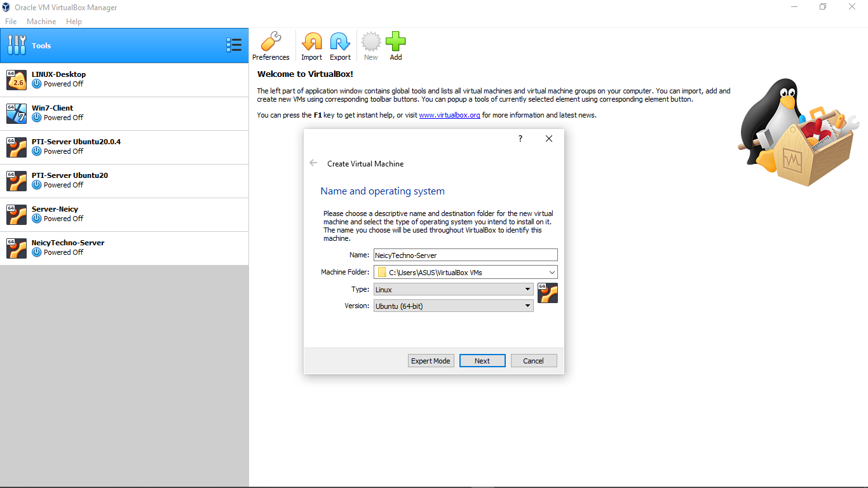Click the Create Virtual Machine title text
The width and height of the screenshot is (868, 488).
click(x=365, y=164)
